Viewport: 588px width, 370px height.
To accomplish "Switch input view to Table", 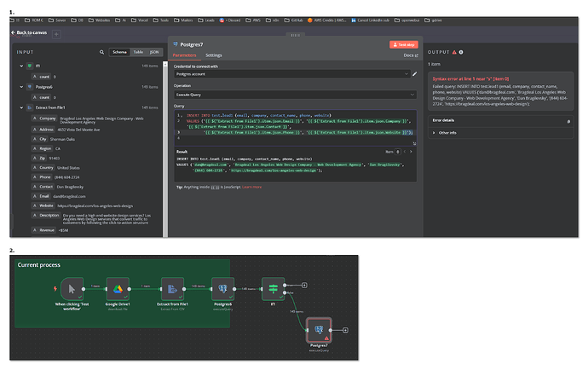I will (x=138, y=52).
